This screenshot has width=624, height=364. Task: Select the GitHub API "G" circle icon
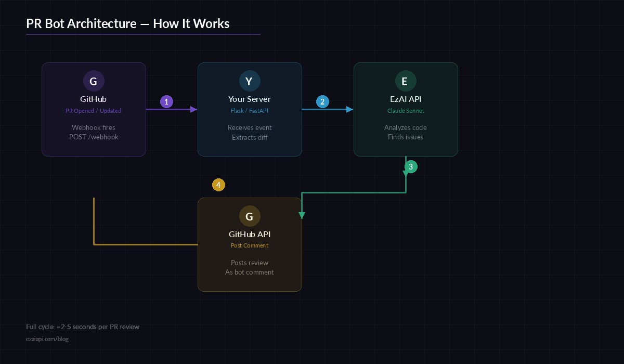(x=250, y=216)
